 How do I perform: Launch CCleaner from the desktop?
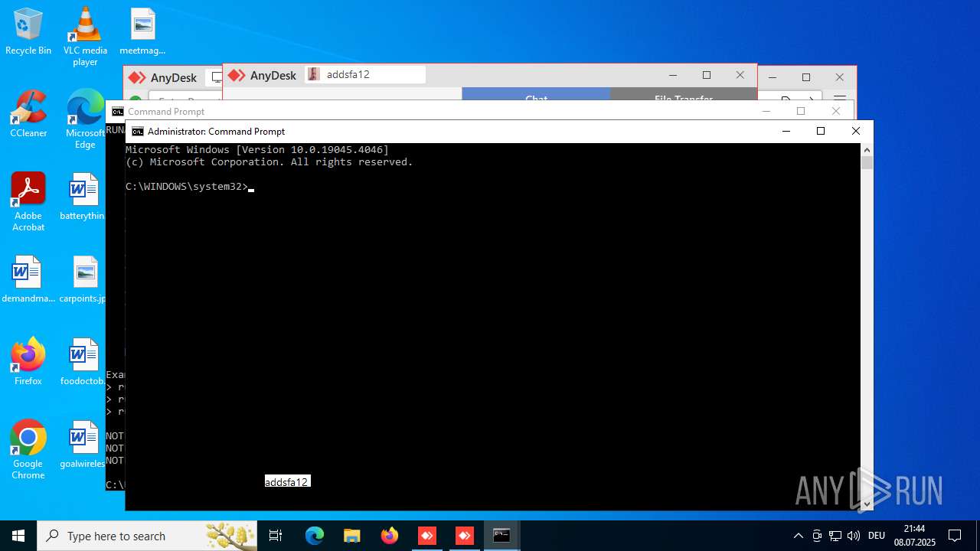[28, 115]
